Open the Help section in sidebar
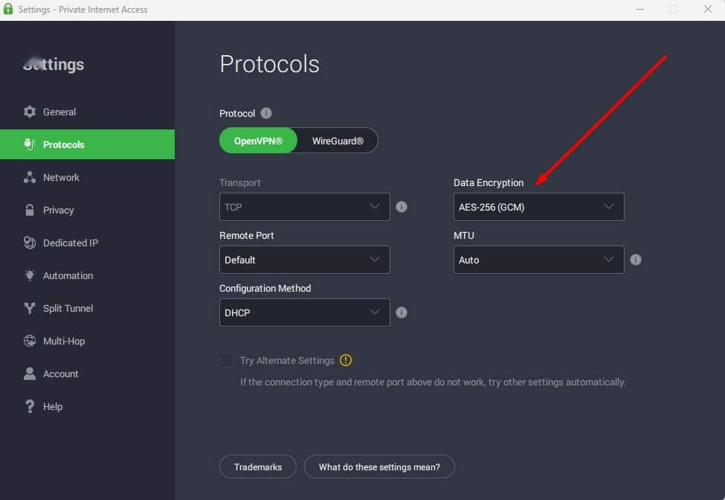This screenshot has width=725, height=500. tap(52, 407)
